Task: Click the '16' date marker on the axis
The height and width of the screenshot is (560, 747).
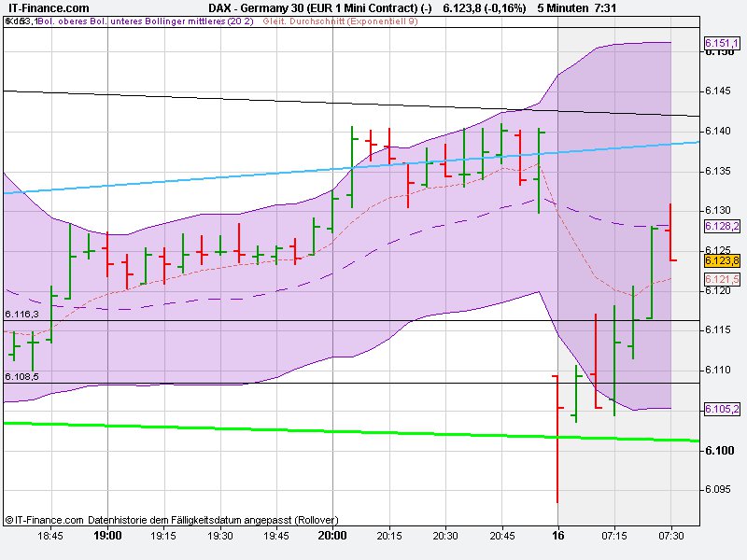Action: (557, 537)
